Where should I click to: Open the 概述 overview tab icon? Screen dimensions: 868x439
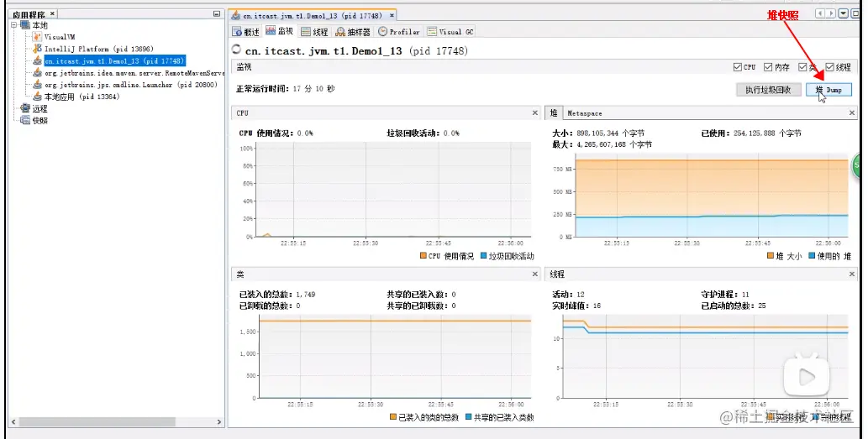pos(237,32)
